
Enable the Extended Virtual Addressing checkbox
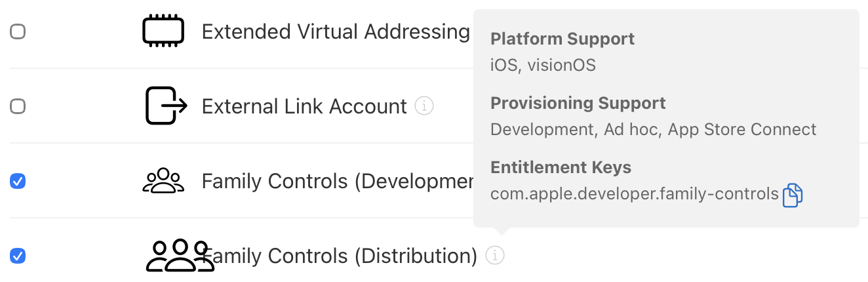(x=18, y=31)
